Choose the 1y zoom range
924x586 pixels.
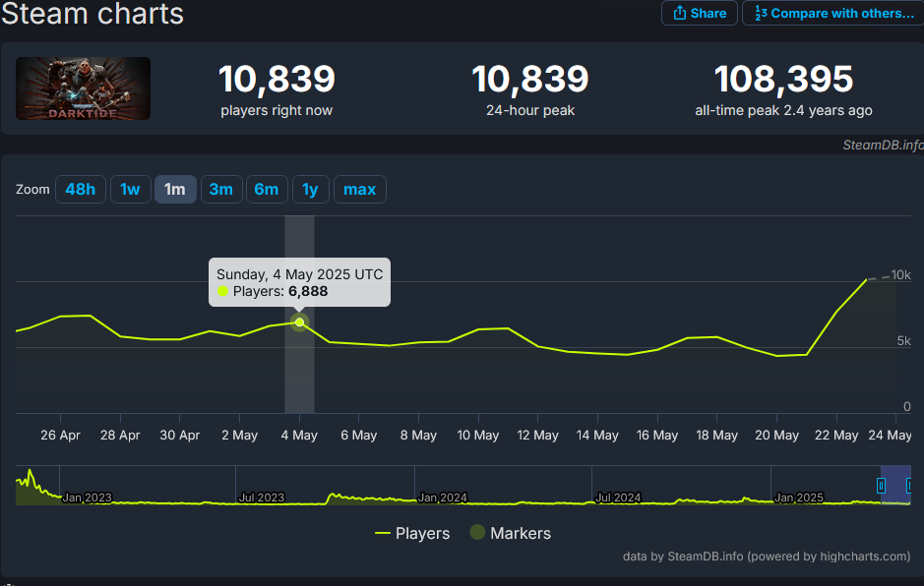point(310,189)
